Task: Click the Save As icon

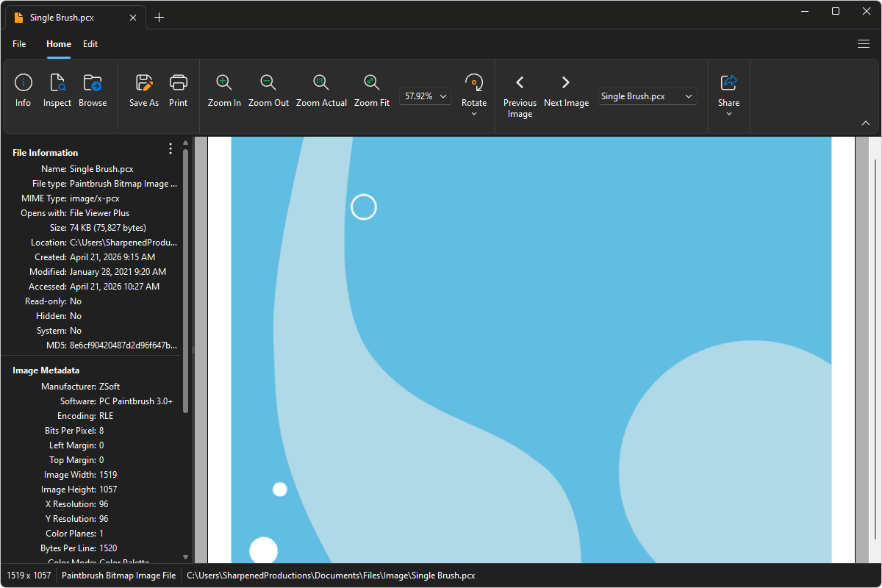Action: click(x=143, y=90)
